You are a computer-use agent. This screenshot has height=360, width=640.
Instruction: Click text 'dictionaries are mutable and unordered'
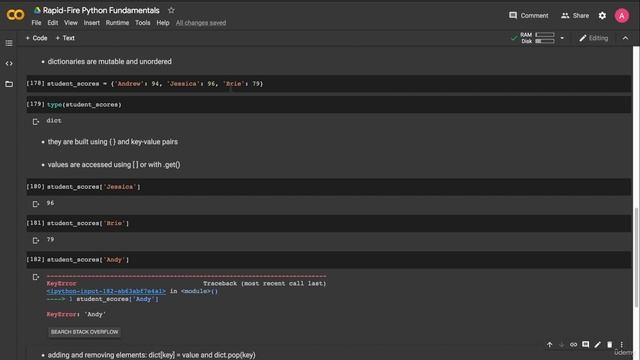click(109, 62)
